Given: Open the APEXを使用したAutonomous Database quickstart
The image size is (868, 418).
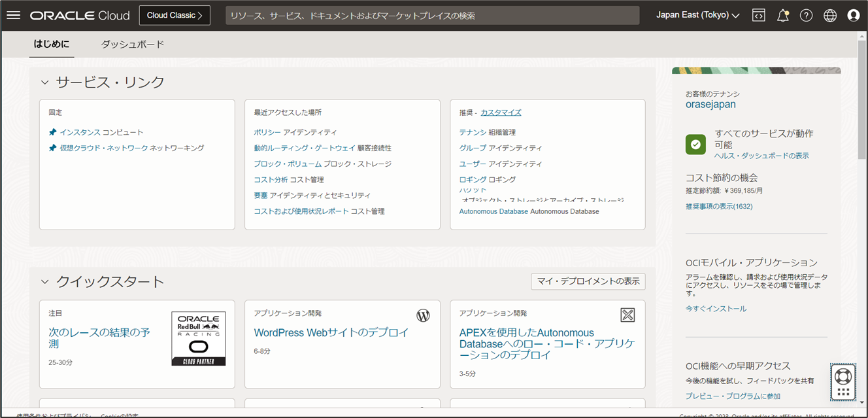Looking at the screenshot, I should (547, 343).
